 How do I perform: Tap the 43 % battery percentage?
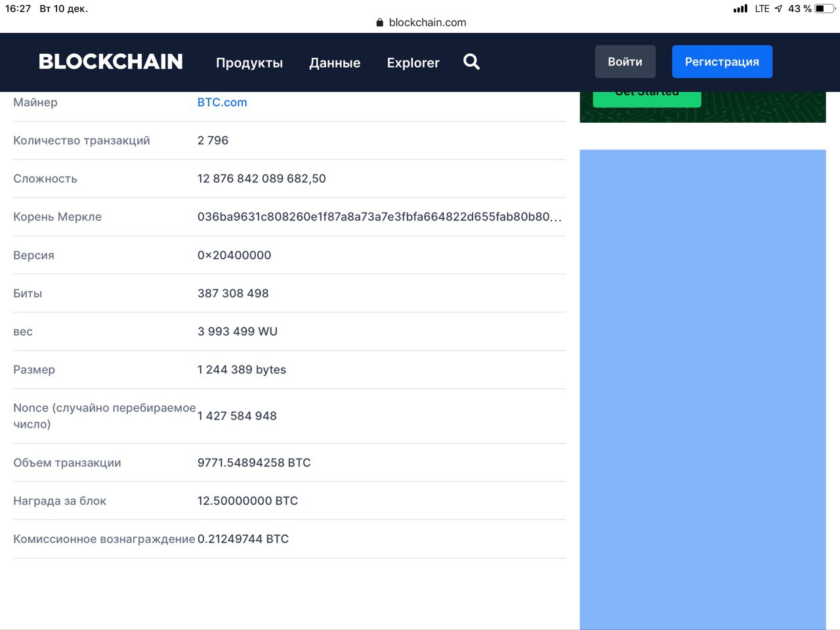[799, 9]
